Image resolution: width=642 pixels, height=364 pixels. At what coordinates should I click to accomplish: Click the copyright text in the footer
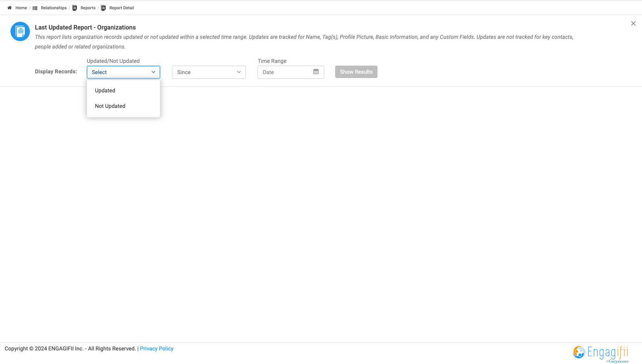tap(70, 348)
